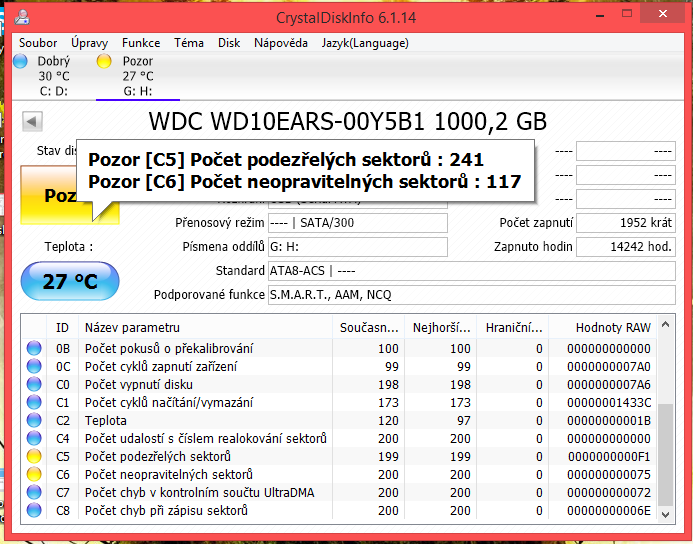This screenshot has width=693, height=544.
Task: Click the Název parametru column header
Action: (x=205, y=327)
